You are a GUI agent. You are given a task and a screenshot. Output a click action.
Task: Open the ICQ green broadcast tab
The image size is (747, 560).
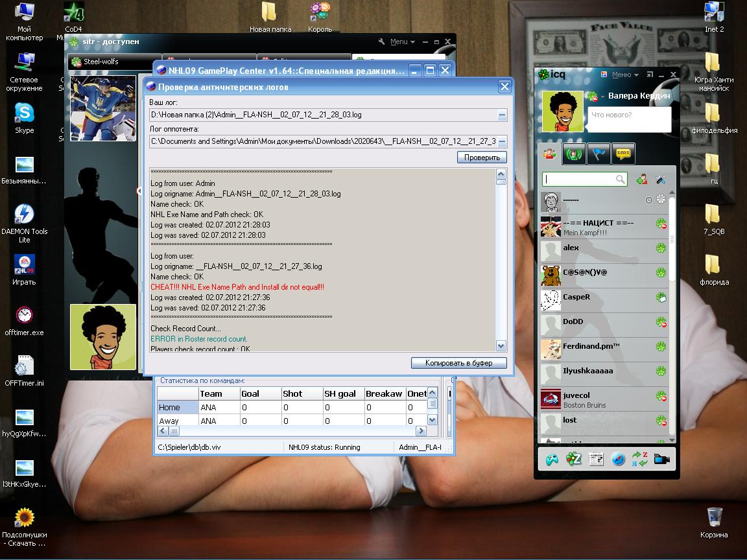(x=574, y=154)
